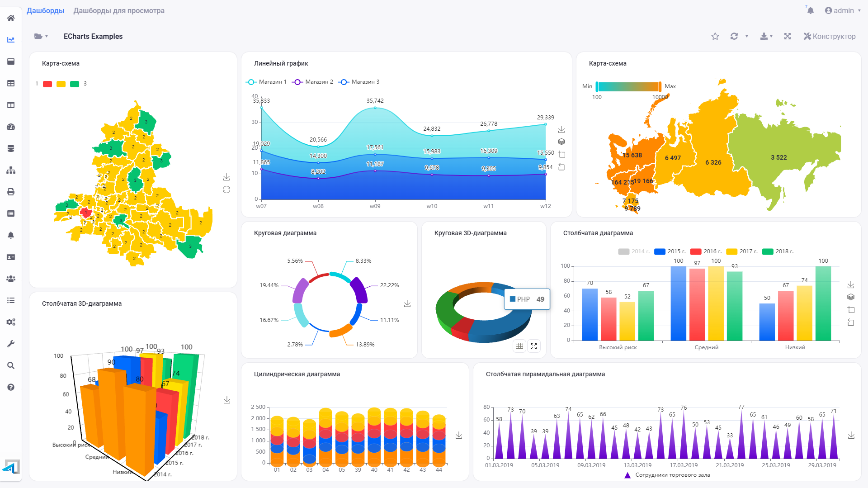
Task: Enter fullscreen using the expand arrows icon
Action: point(788,36)
